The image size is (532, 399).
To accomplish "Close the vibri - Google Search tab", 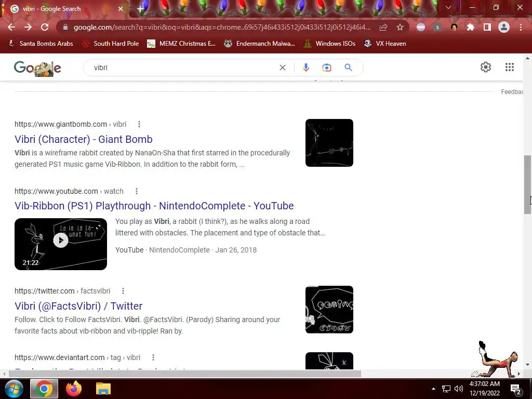I will [x=120, y=9].
